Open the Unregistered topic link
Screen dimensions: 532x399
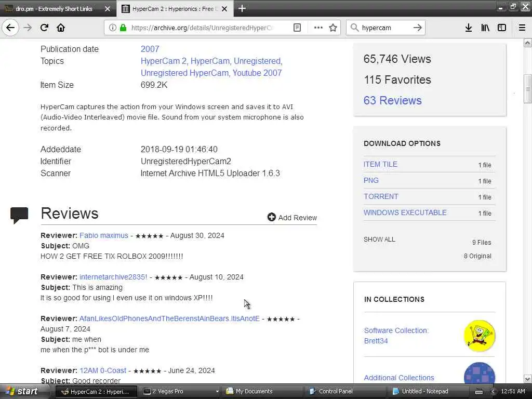pos(258,61)
